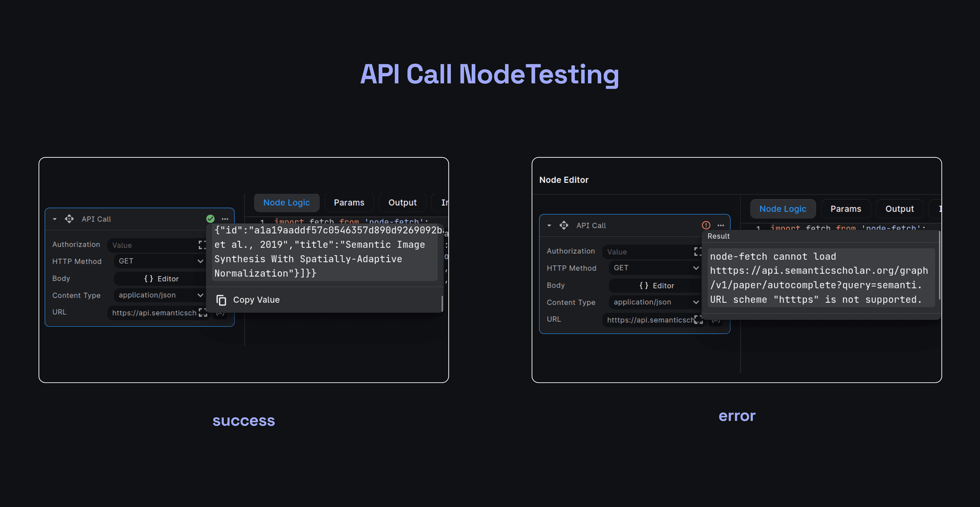Click the copy icon beside Copy Value
Image resolution: width=980 pixels, height=507 pixels.
pos(222,300)
